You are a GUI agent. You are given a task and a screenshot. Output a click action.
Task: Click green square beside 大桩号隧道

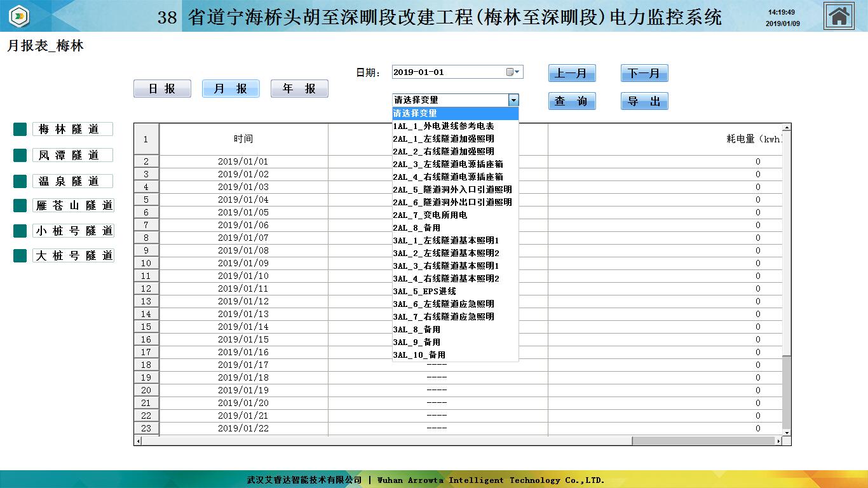pos(20,255)
